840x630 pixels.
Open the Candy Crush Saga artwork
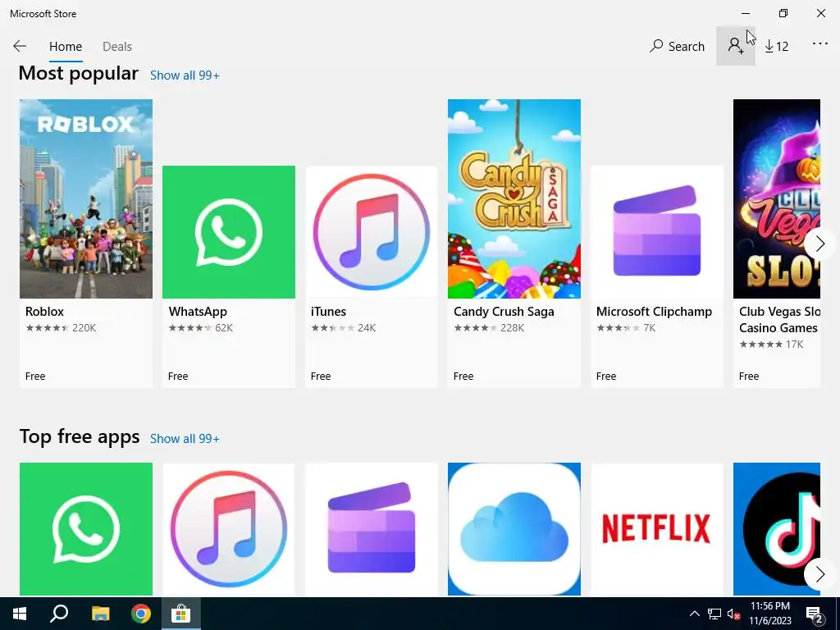click(514, 199)
